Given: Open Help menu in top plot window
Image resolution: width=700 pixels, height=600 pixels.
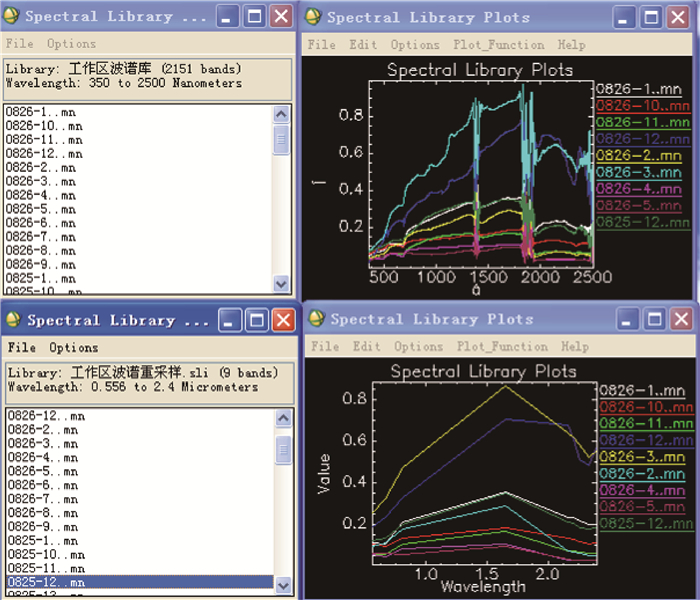Looking at the screenshot, I should (571, 45).
